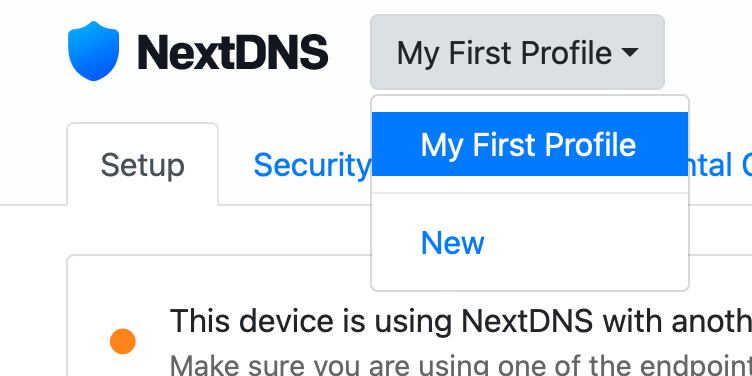Click the word 'My' on the profile selector button

click(x=418, y=54)
